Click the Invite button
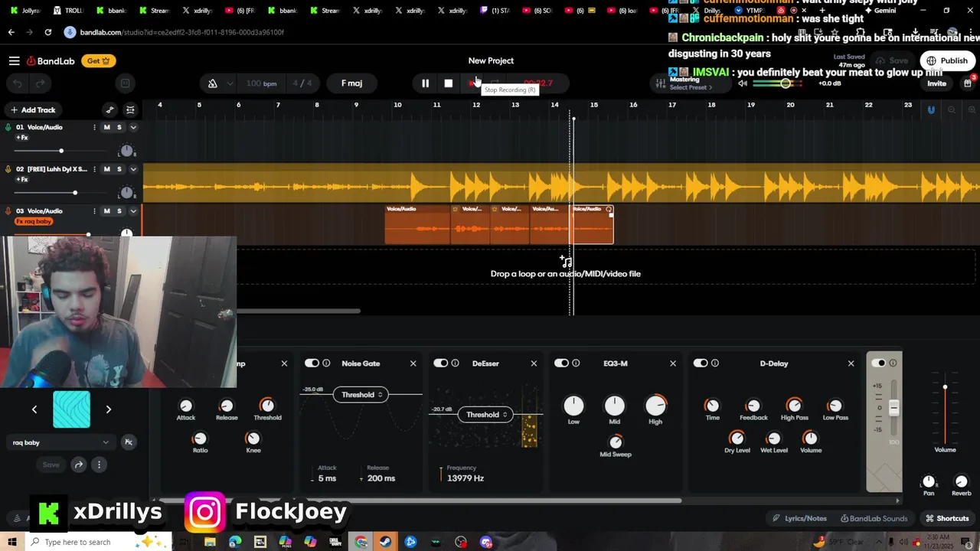Viewport: 980px width, 551px height. click(936, 83)
